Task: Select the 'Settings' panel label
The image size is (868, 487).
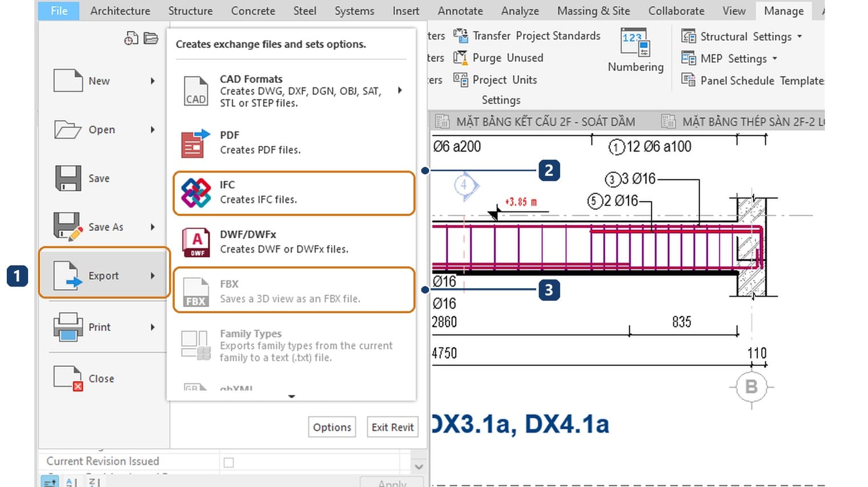Action: pyautogui.click(x=501, y=100)
